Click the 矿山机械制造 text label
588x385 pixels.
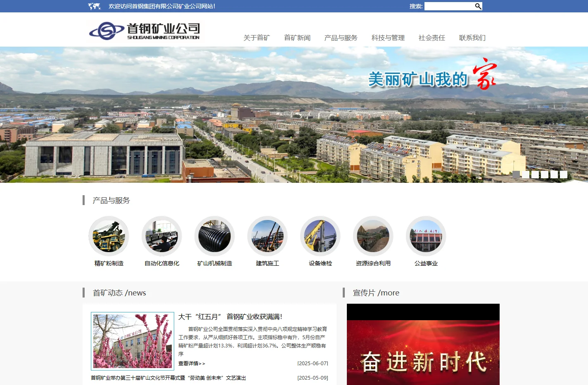click(215, 263)
